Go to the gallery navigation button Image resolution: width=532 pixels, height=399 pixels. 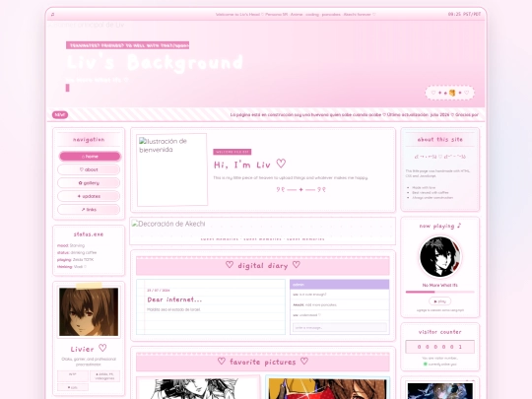click(89, 183)
